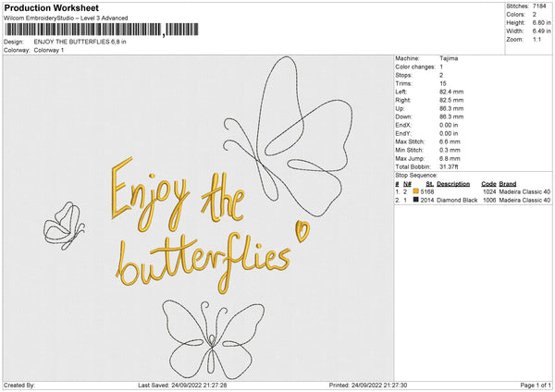Click the black thread color swatch 2014
Image resolution: width=555 pixels, height=392 pixels.
(x=415, y=200)
